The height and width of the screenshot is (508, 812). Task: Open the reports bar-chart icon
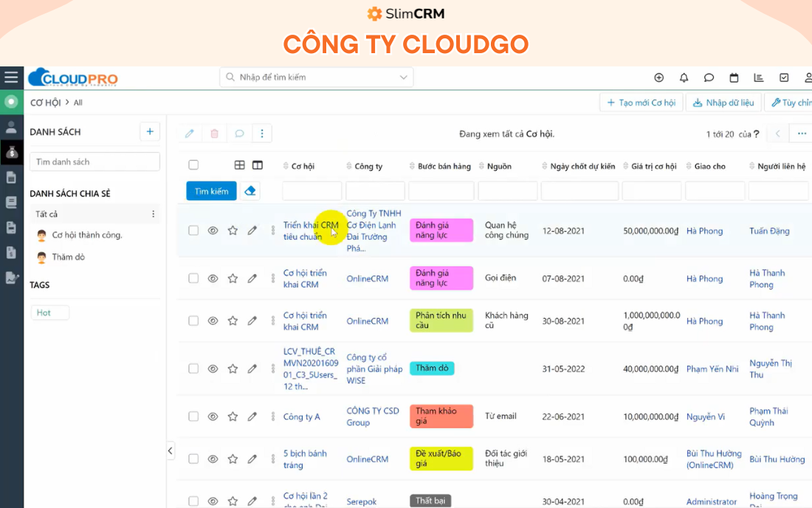point(759,77)
